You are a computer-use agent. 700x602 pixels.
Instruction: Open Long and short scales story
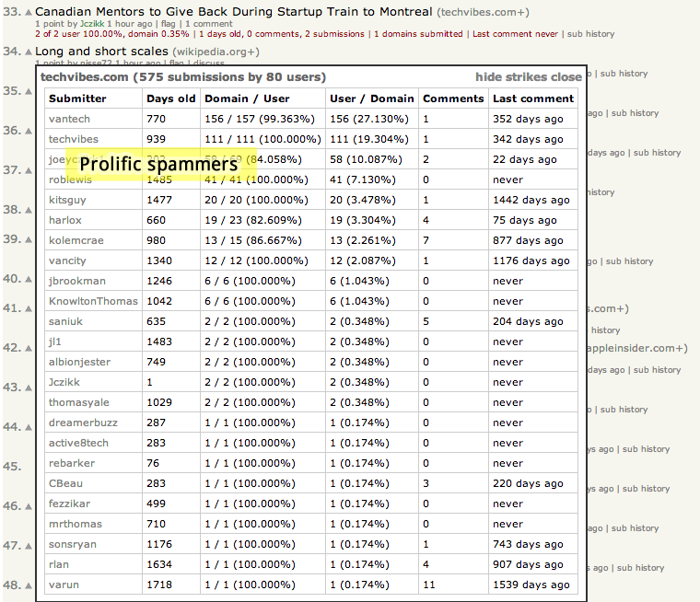pyautogui.click(x=102, y=52)
